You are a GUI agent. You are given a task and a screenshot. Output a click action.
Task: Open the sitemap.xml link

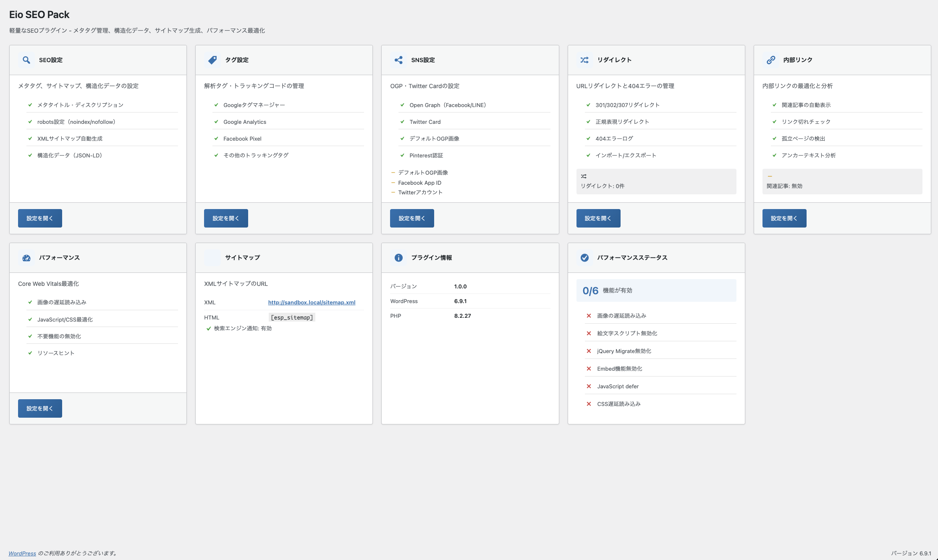click(x=311, y=302)
